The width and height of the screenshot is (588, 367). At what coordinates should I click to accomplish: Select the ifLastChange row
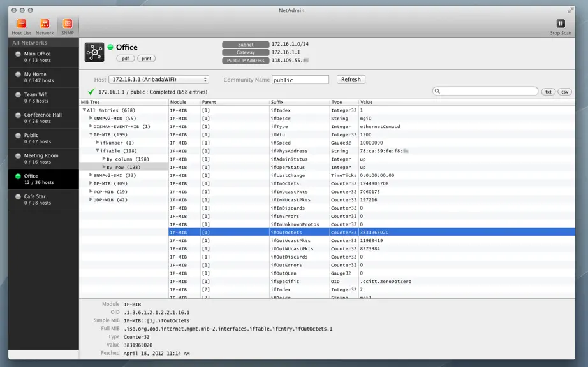pyautogui.click(x=372, y=175)
